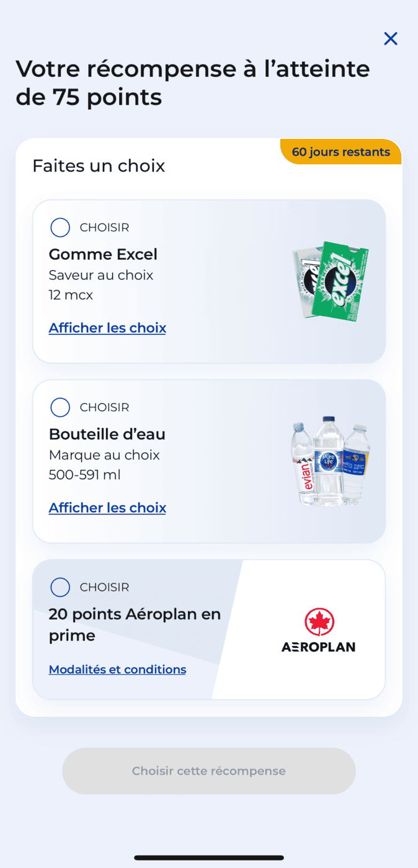This screenshot has height=868, width=418.
Task: Open Afficher les choix for Gomme Excel
Action: 107,327
